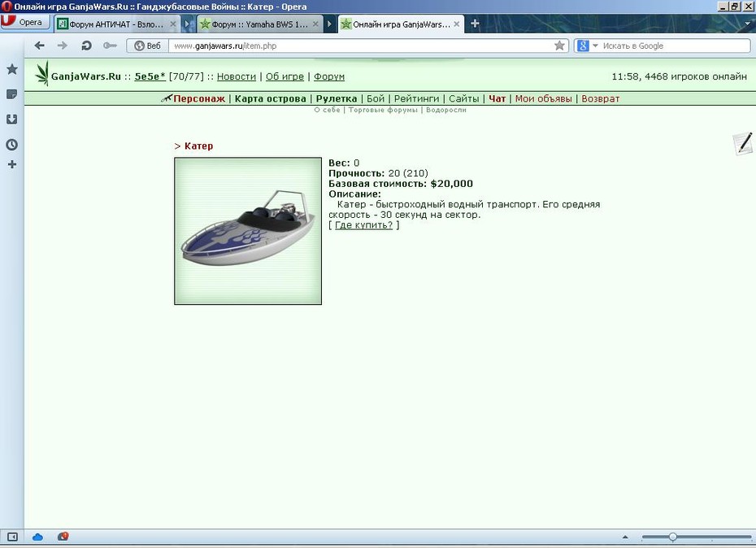Open the Новости link

(237, 76)
